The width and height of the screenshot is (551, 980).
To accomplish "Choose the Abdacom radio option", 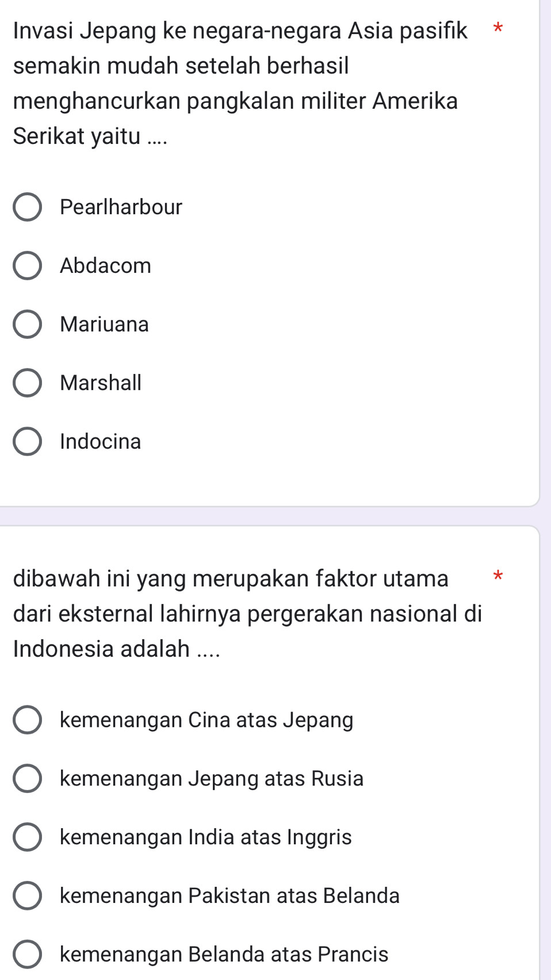I will 27,266.
